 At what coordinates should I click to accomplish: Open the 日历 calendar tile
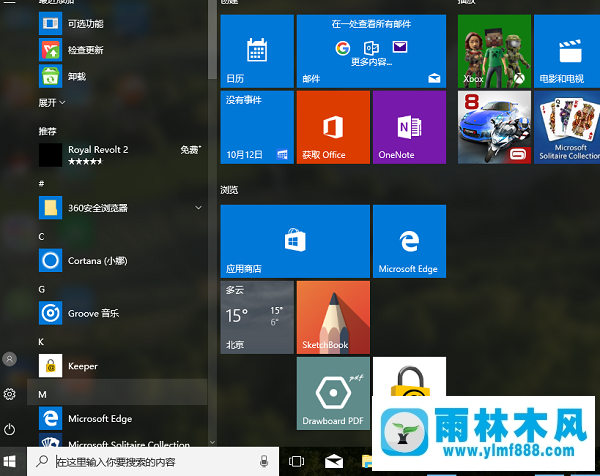click(x=257, y=51)
